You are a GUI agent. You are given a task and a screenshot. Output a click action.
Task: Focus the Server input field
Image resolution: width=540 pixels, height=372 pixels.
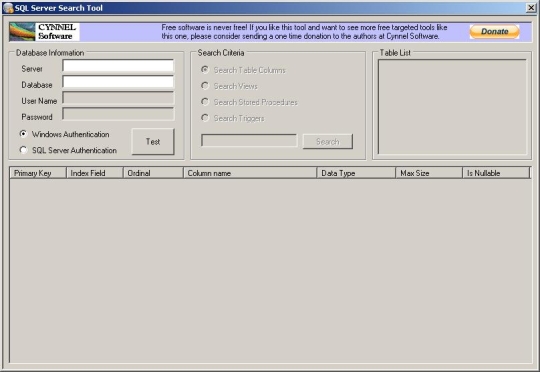point(118,66)
